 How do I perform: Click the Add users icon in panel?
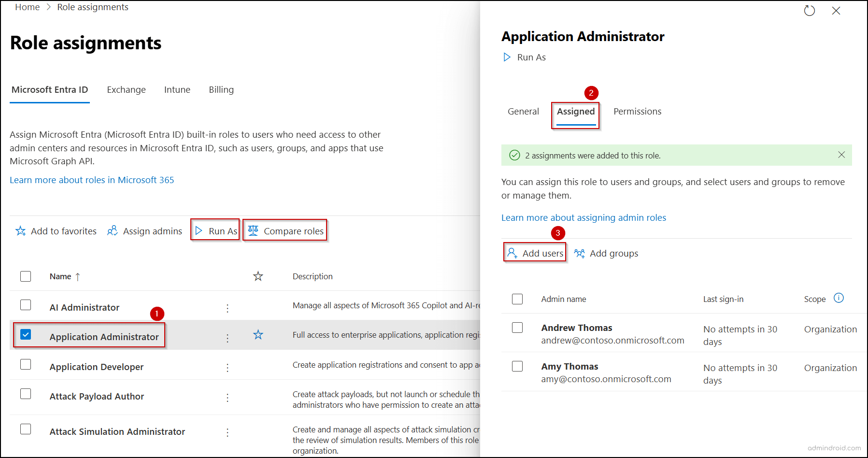click(512, 252)
